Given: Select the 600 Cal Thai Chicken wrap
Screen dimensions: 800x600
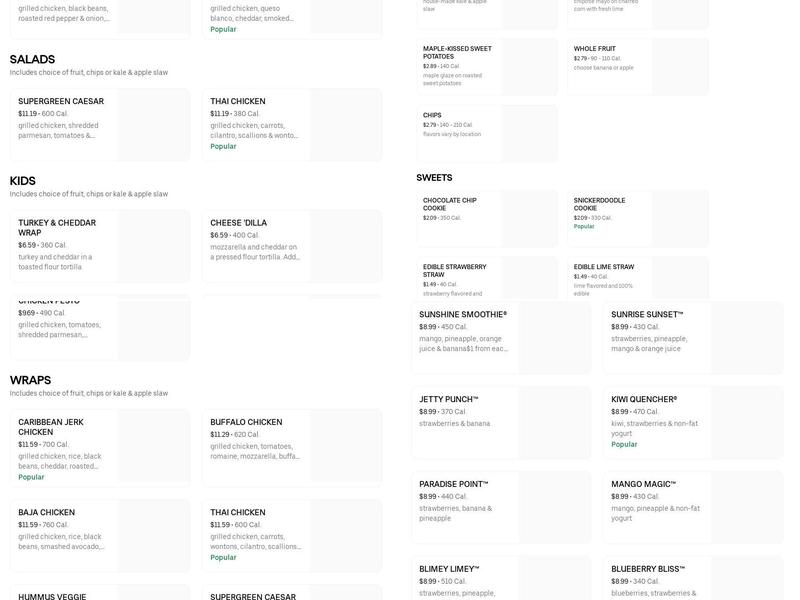Looking at the screenshot, I should pyautogui.click(x=295, y=534).
